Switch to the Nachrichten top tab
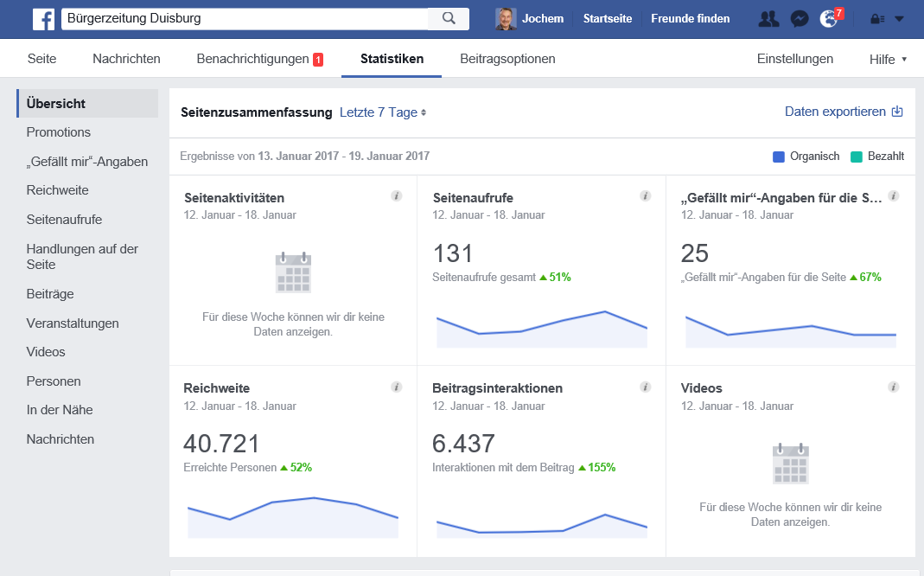The height and width of the screenshot is (576, 924). coord(126,59)
